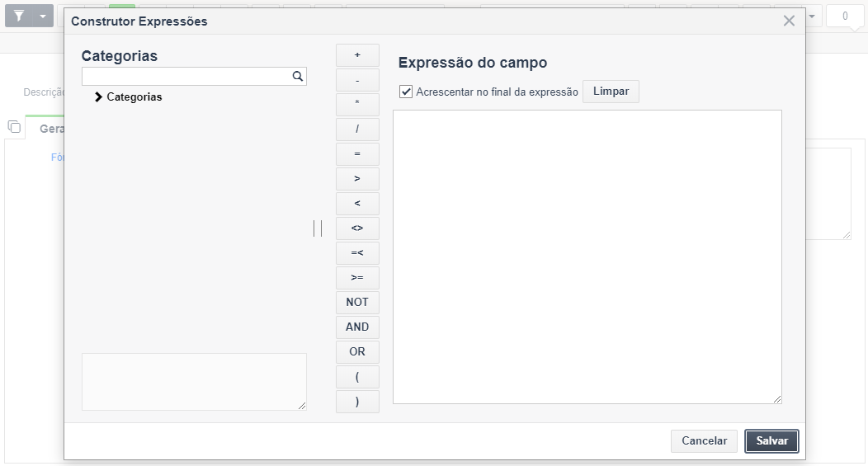Expand the Categorias tree node
Image resolution: width=868 pixels, height=466 pixels.
98,96
